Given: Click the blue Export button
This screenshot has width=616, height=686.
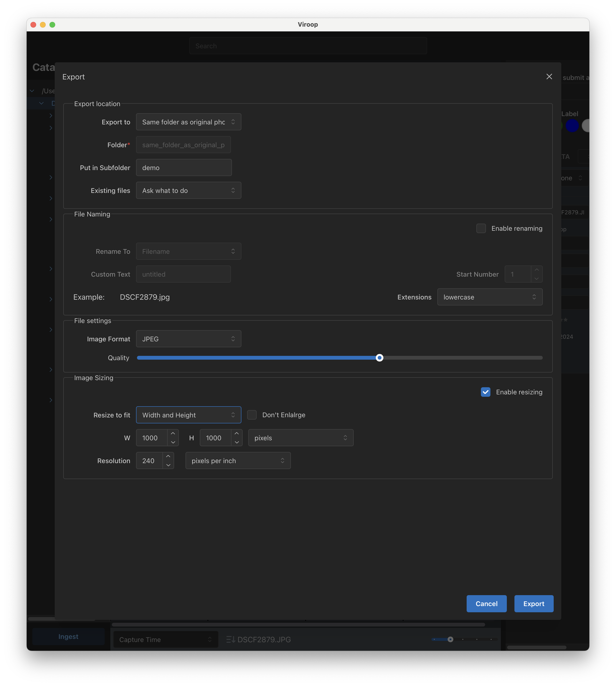Looking at the screenshot, I should 534,604.
